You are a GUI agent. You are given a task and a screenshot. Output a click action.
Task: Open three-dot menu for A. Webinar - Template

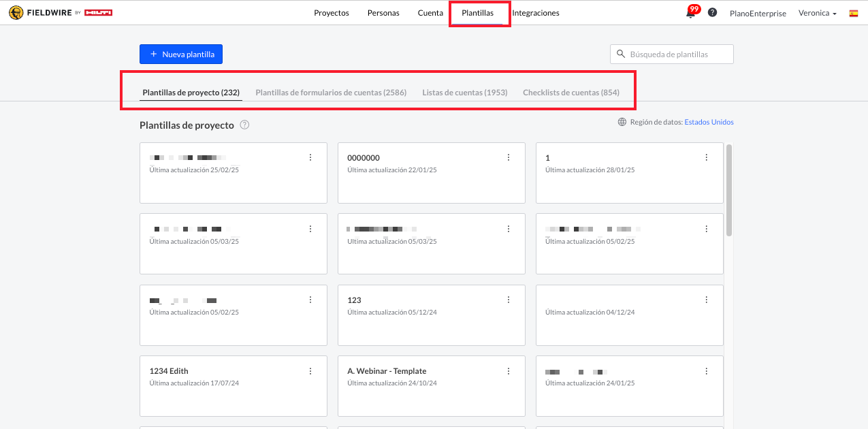click(x=509, y=371)
